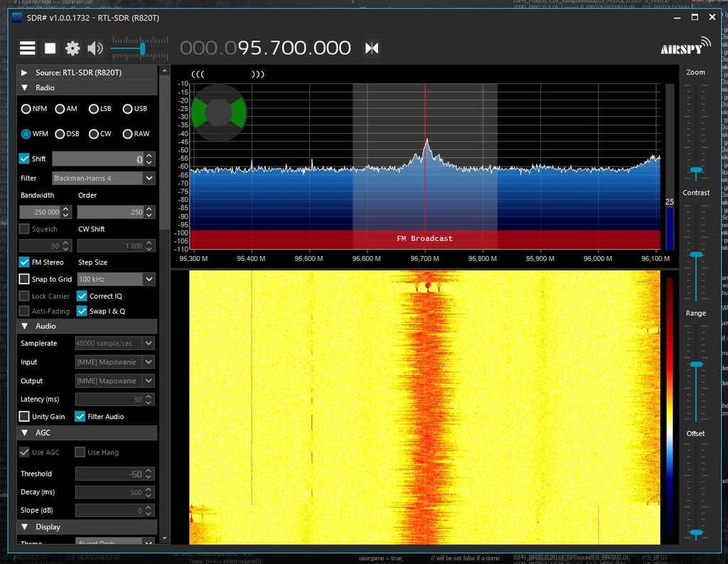Viewport: 728px width, 564px height.
Task: Click the AGC Threshold -50 field
Action: coord(109,474)
